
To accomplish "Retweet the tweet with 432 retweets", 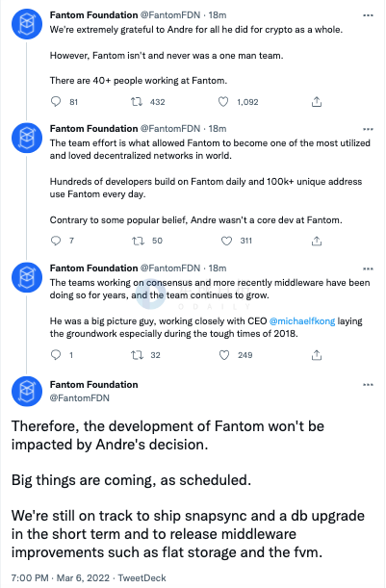I will click(x=137, y=102).
